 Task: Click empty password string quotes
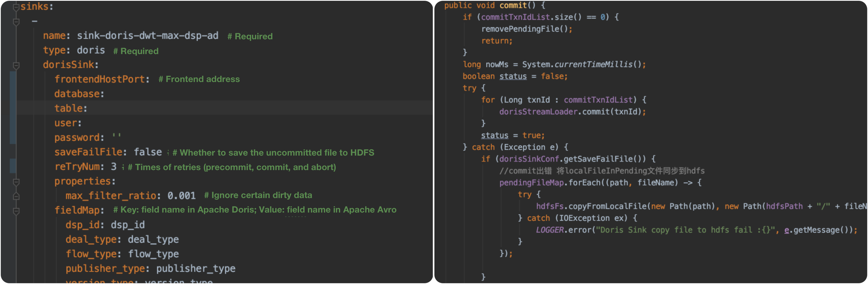click(x=116, y=137)
